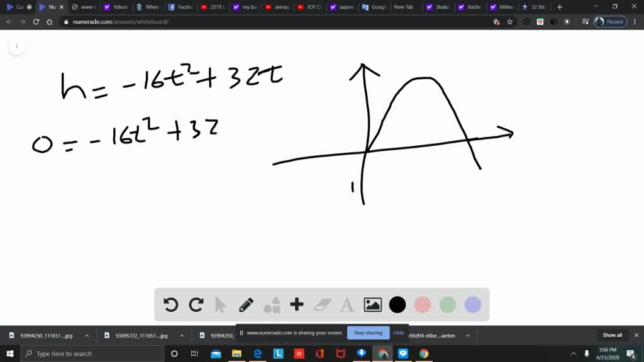Expand the webm download item chevron
The image size is (644, 362).
coord(467,335)
